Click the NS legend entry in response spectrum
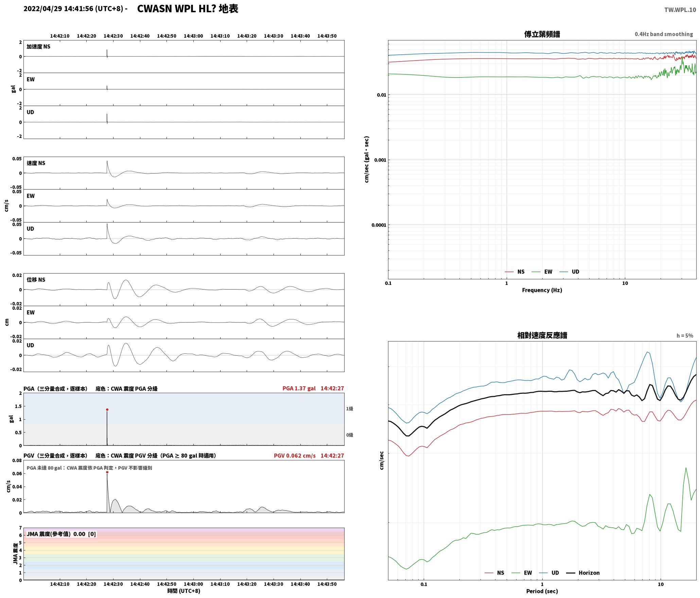Viewport: 700px width, 598px height. coord(494,573)
